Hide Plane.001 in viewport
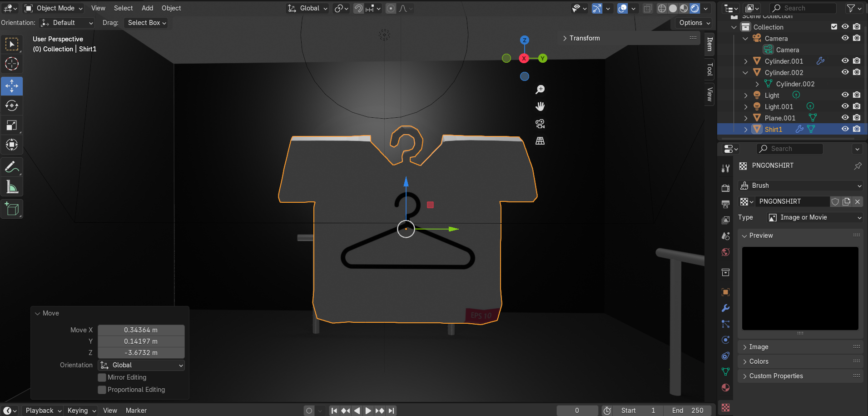 point(845,118)
